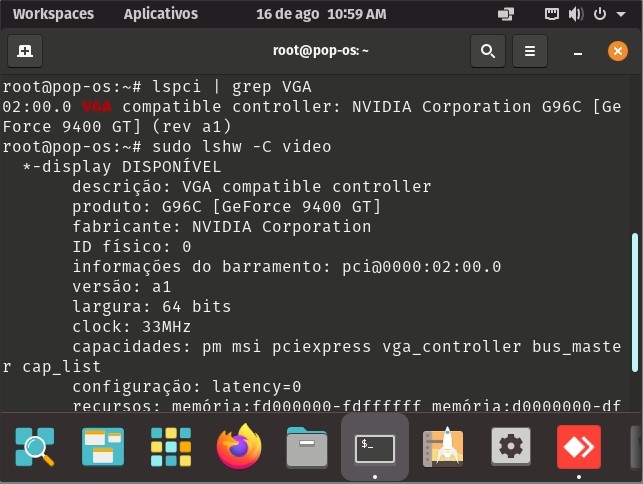Click the 'lspci | grep VGA' command
643x484 pixels.
point(232,87)
